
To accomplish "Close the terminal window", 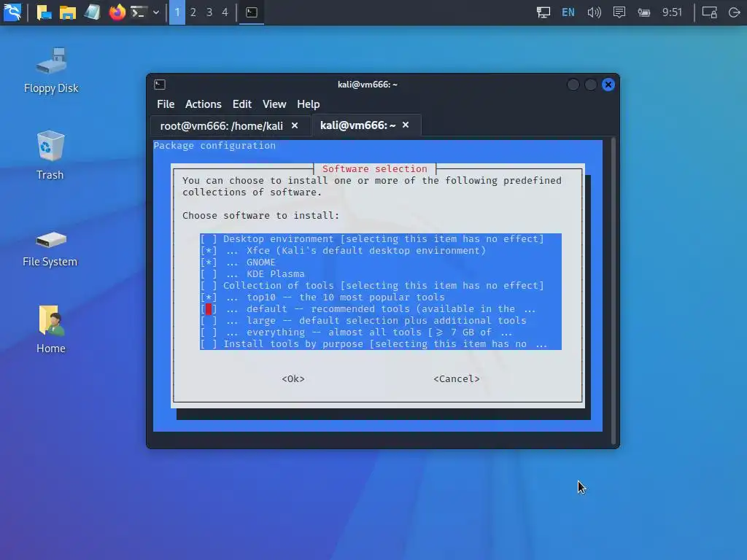I will click(608, 85).
